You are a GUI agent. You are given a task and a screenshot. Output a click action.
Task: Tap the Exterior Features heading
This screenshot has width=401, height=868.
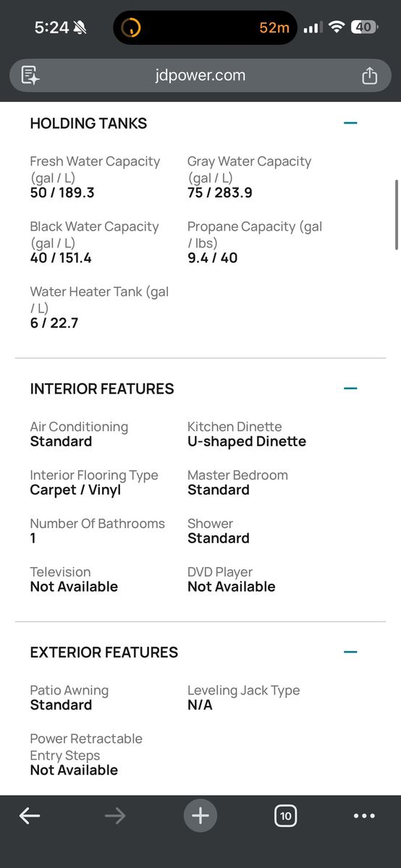click(104, 652)
